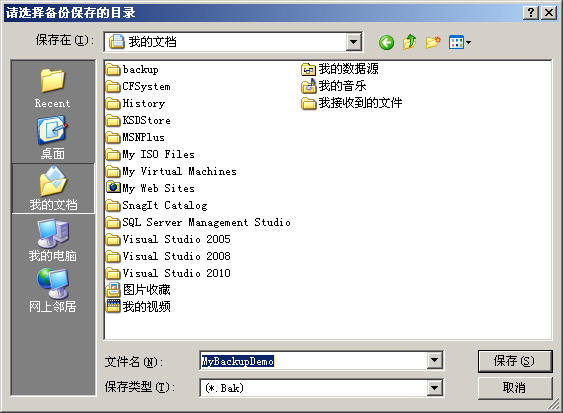Screen dimensions: 563x413
Task: Open the view menu icon
Action: pos(460,42)
